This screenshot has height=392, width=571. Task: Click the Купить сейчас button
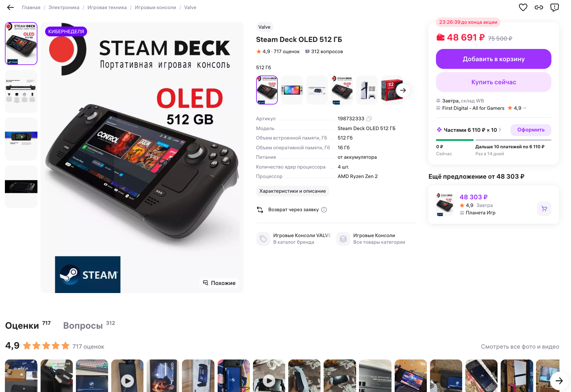494,82
